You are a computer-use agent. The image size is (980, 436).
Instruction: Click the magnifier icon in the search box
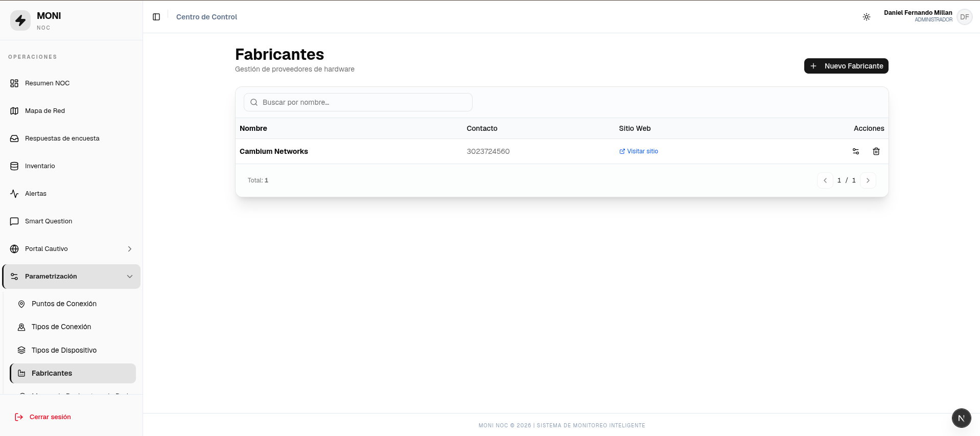(254, 102)
